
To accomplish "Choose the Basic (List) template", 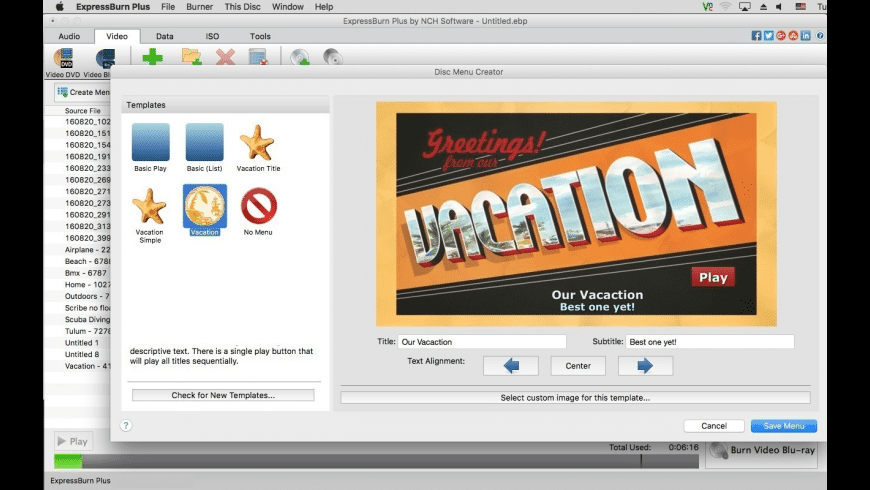I will click(204, 143).
